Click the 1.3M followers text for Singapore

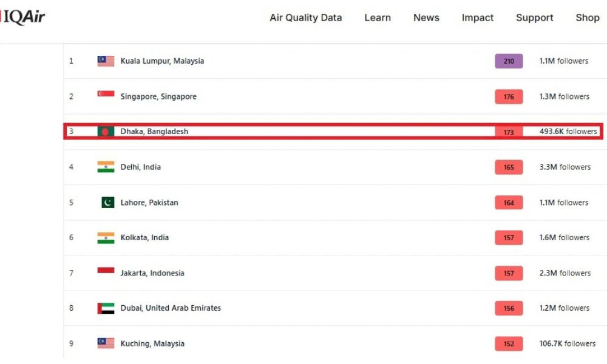coord(564,96)
